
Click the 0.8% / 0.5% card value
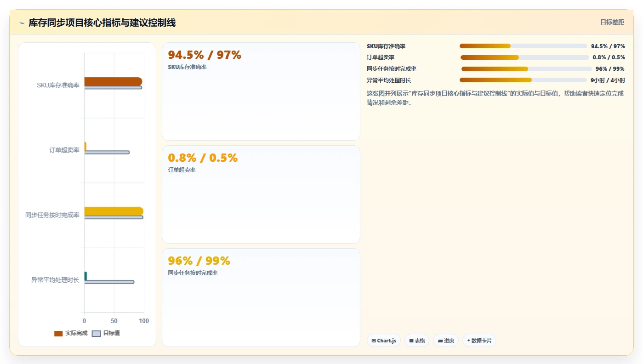click(203, 158)
